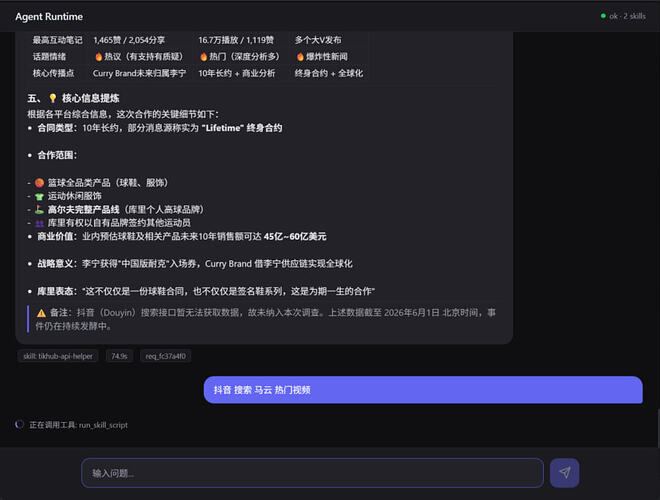This screenshot has width=660, height=500.
Task: Focus the question input field
Action: point(312,473)
